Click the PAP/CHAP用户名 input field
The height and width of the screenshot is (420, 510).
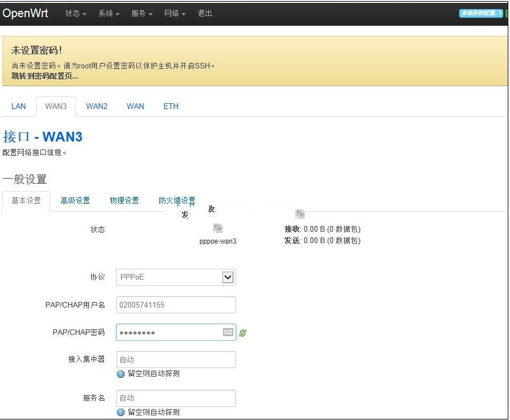pos(176,305)
